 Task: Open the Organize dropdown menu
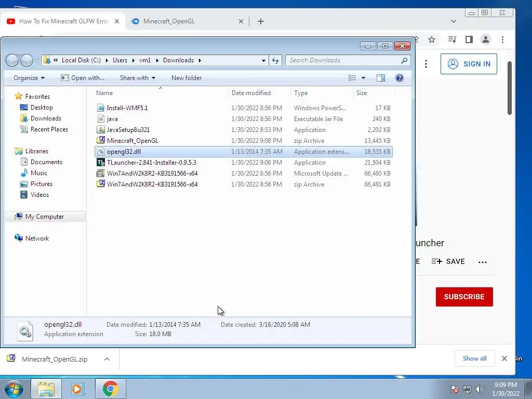point(29,78)
